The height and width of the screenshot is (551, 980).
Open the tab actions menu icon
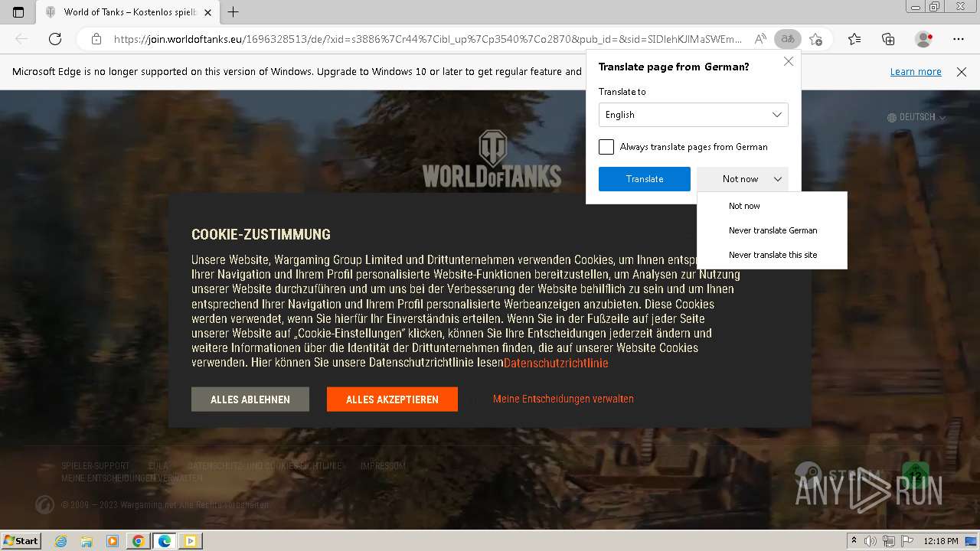18,11
